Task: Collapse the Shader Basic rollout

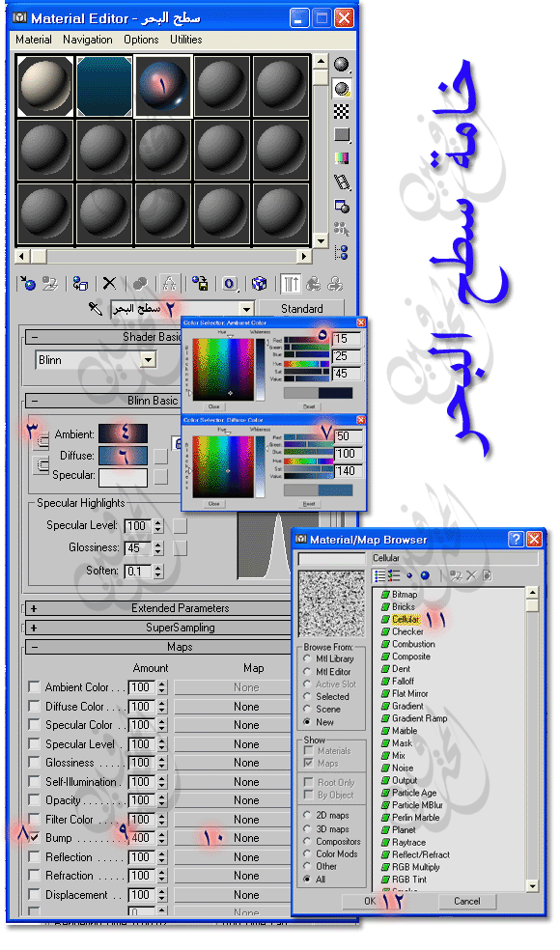Action: (x=35, y=338)
